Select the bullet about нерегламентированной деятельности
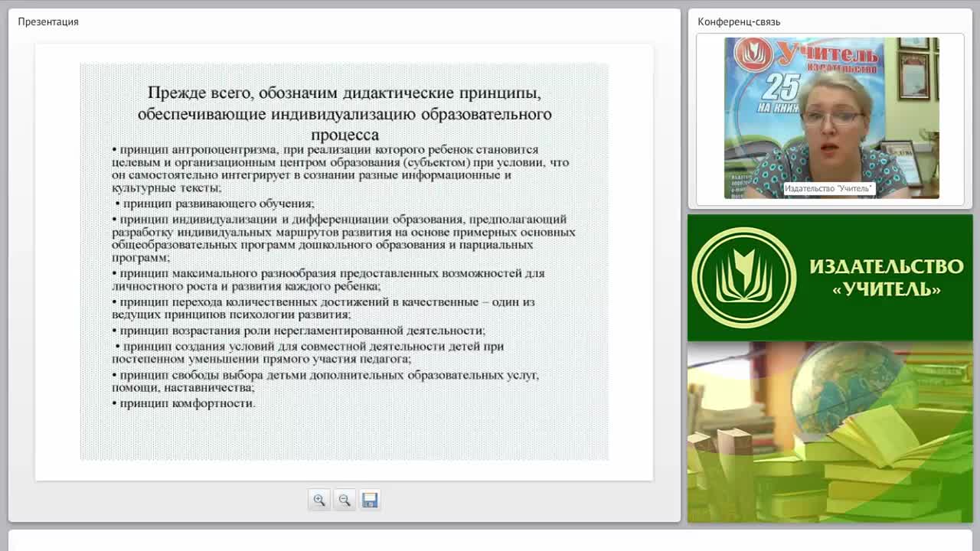The image size is (980, 551). (299, 331)
